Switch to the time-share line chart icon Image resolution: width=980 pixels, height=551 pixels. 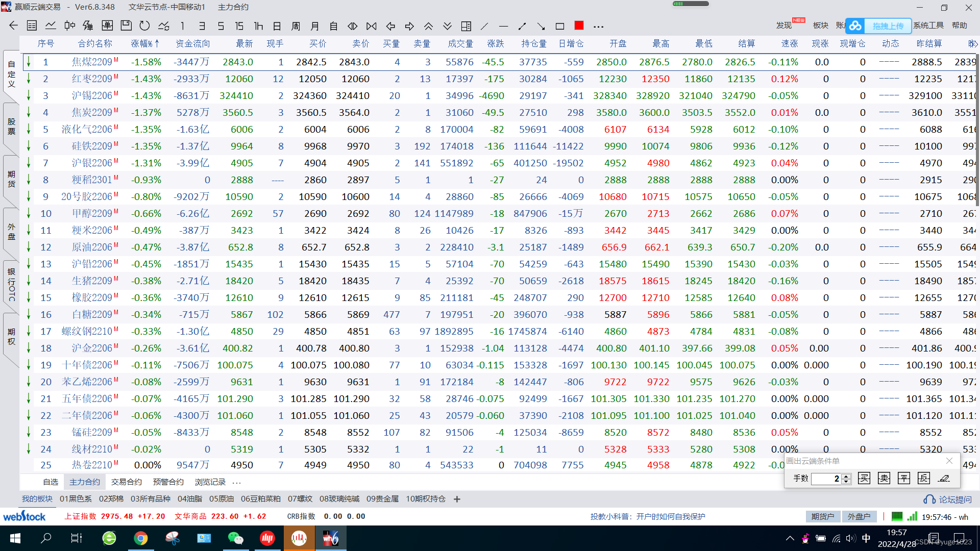[x=51, y=26]
